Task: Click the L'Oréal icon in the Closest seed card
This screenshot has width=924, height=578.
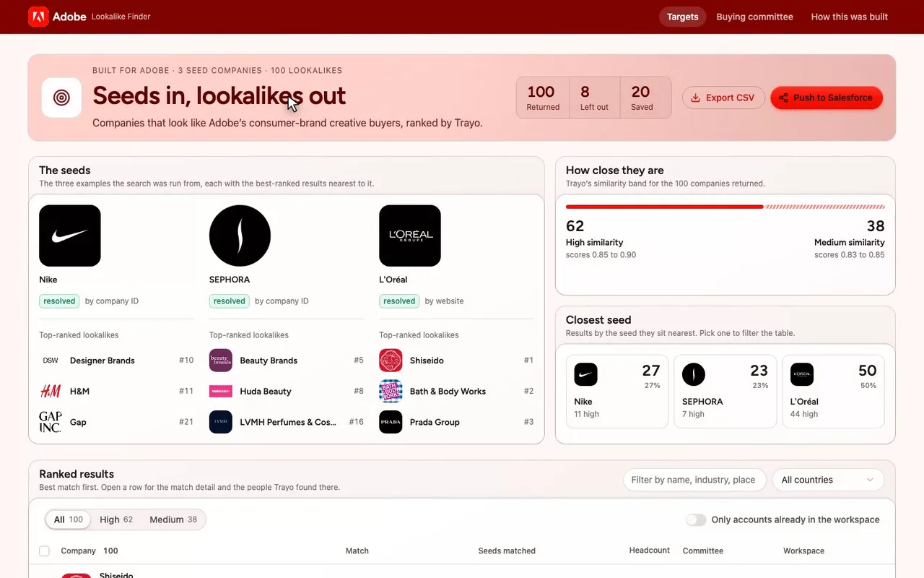Action: pos(802,374)
